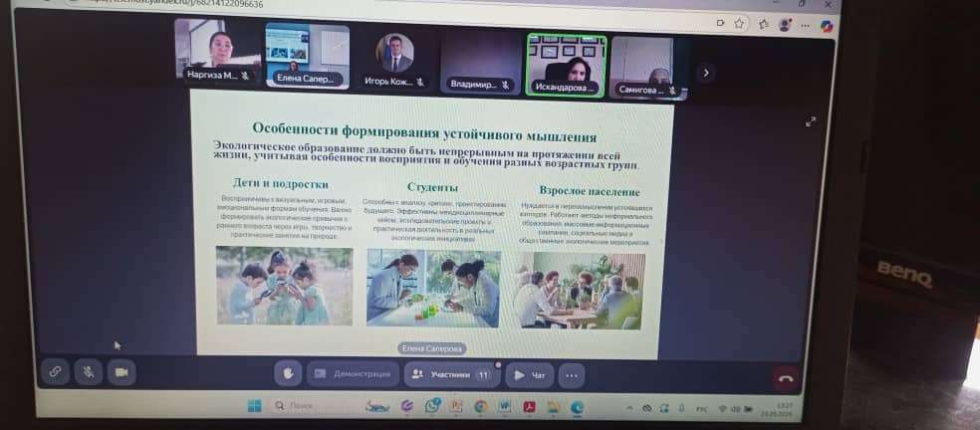Image resolution: width=980 pixels, height=430 pixels.
Task: Toggle the microphone mute button
Action: tap(88, 372)
